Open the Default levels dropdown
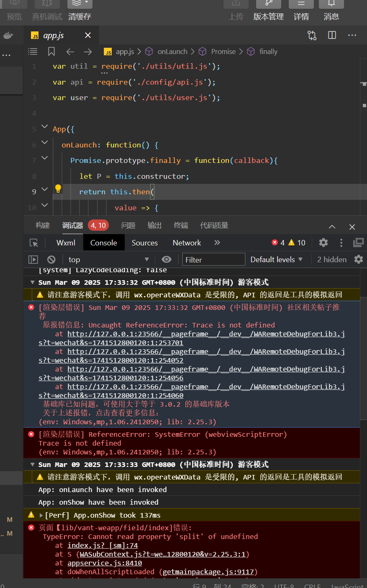 pos(276,260)
